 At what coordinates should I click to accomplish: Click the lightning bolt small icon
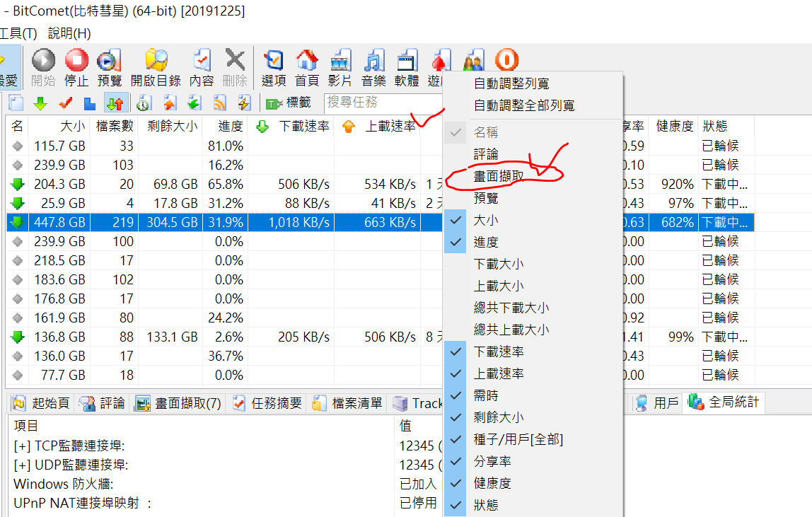tap(245, 103)
